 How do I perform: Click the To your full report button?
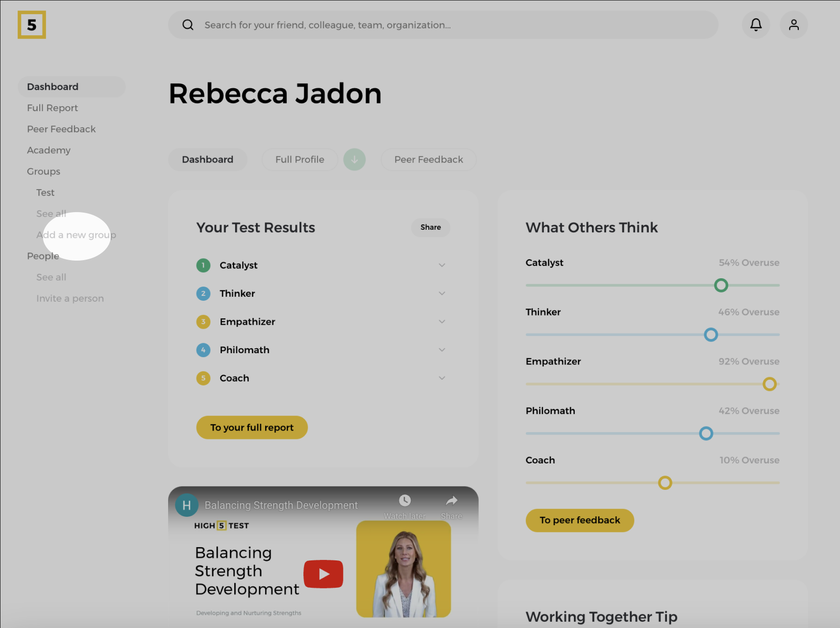tap(252, 428)
